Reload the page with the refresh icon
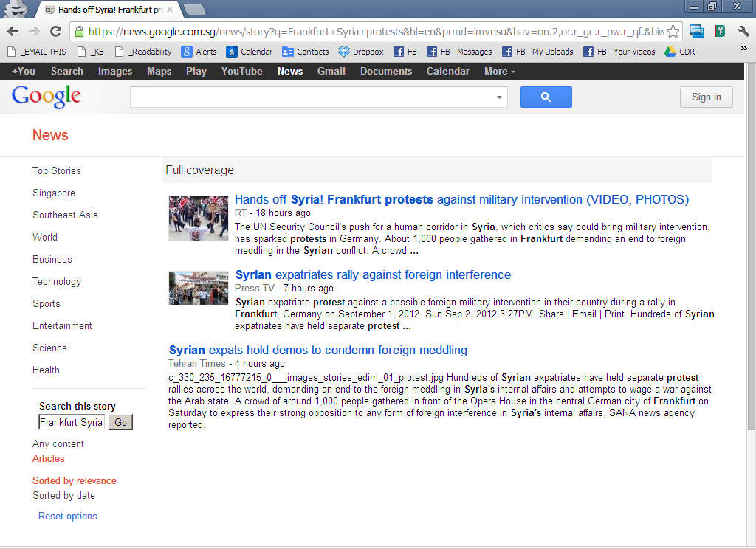The image size is (756, 549). 56,32
